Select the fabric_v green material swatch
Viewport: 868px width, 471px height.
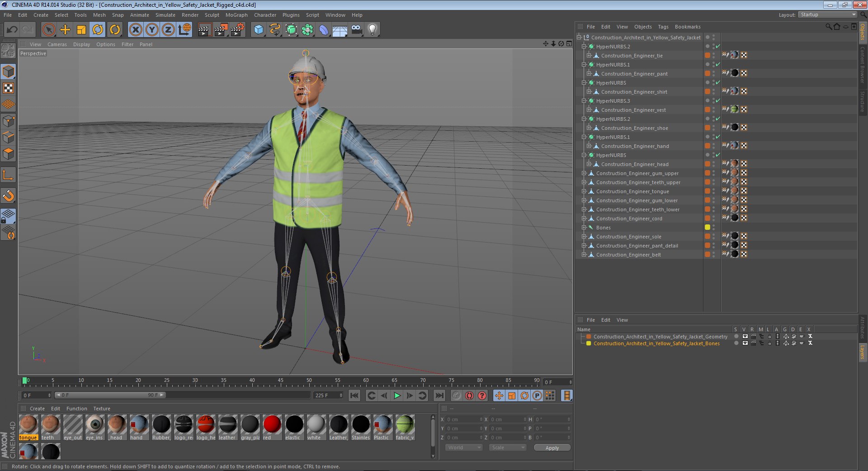coord(405,427)
